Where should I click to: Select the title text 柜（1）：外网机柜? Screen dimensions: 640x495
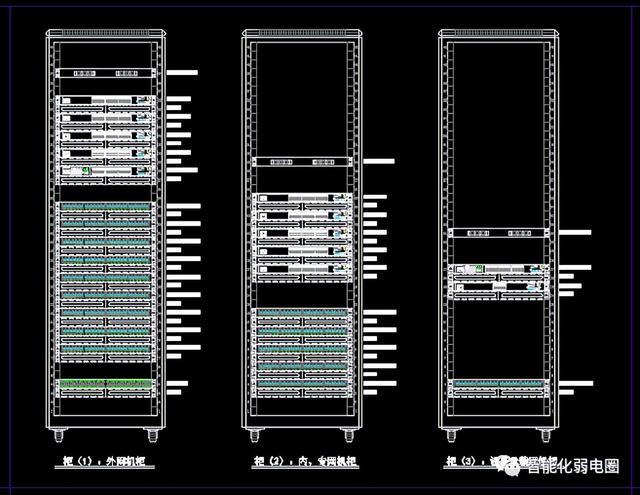coord(104,461)
